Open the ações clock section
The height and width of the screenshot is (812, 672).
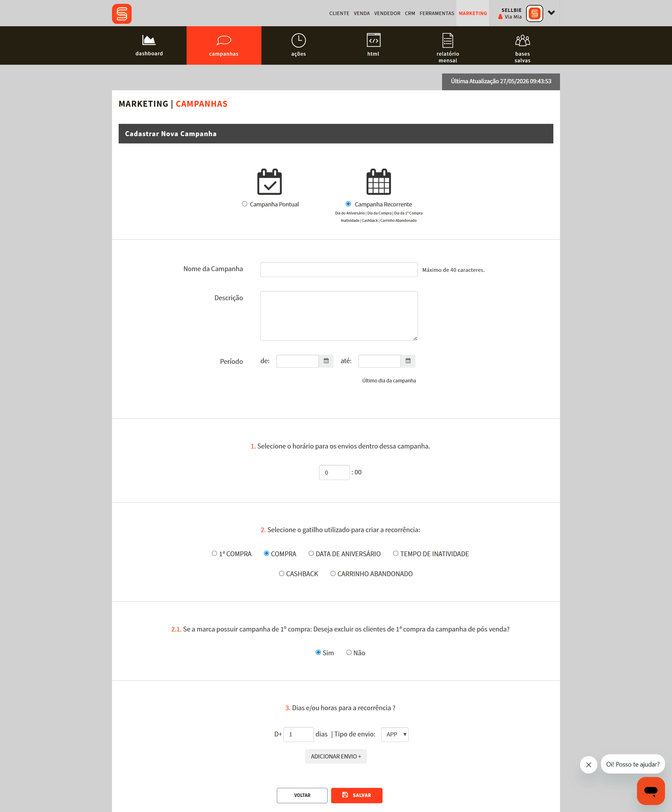coord(298,45)
